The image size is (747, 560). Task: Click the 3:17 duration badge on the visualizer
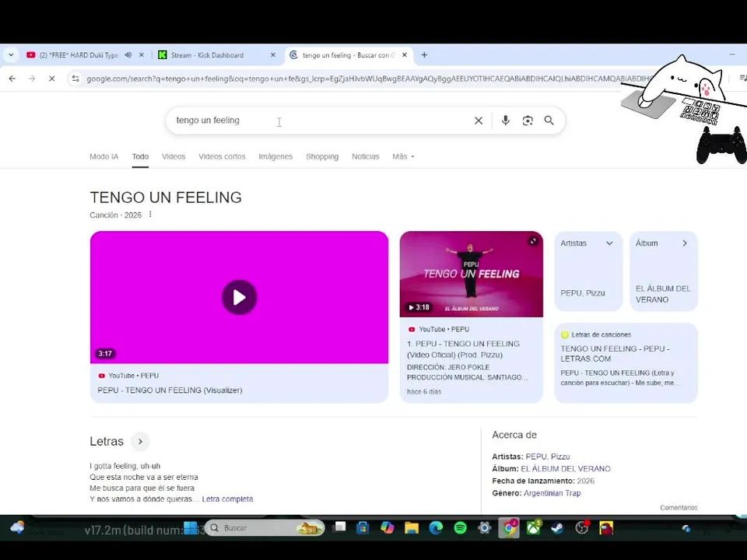pos(105,354)
